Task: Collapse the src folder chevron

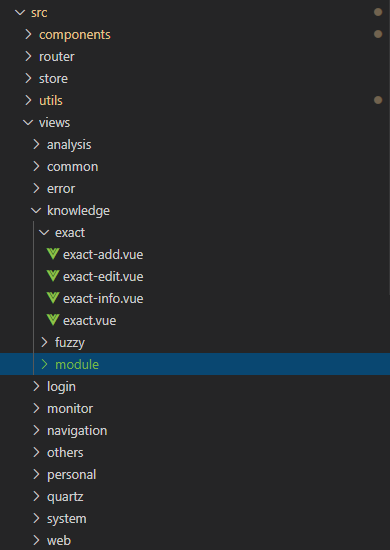Action: 20,13
